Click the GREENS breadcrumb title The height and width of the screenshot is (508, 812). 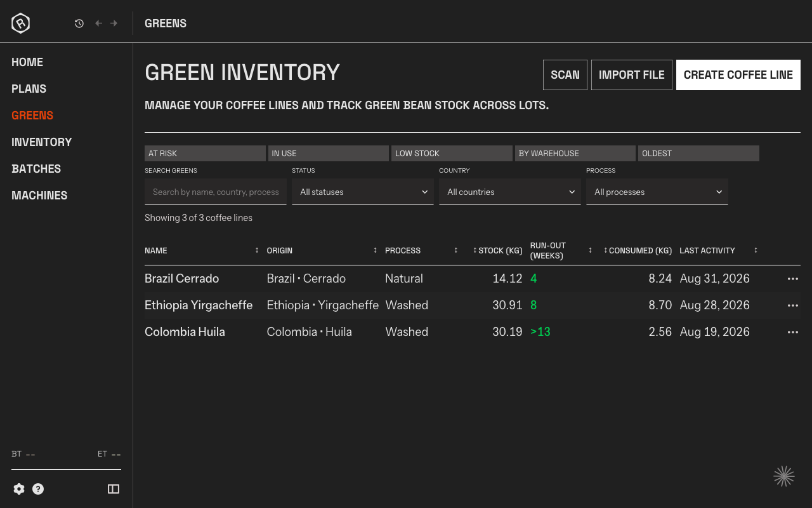tap(166, 23)
